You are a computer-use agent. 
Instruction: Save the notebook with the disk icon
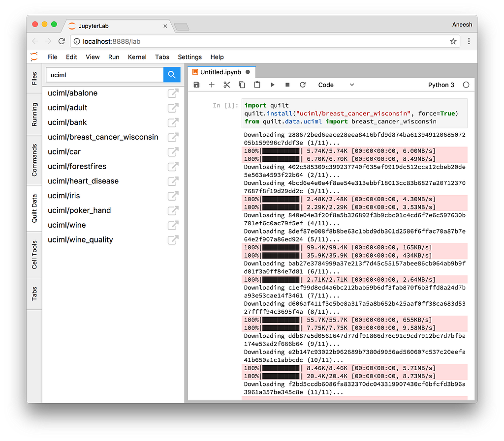pyautogui.click(x=196, y=85)
